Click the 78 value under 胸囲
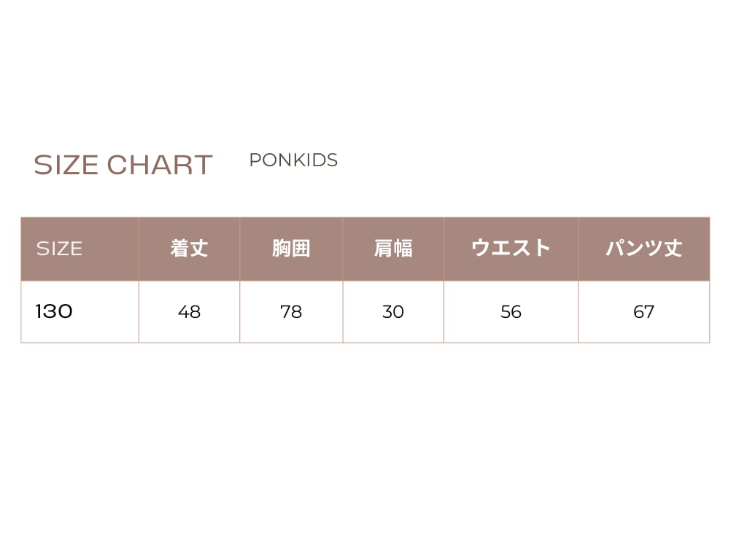 [x=291, y=312]
